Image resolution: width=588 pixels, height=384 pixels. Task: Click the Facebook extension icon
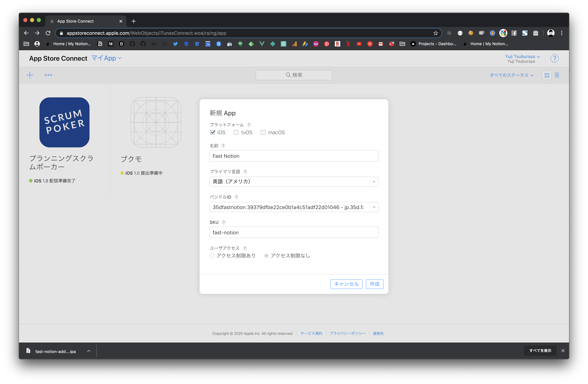pyautogui.click(x=514, y=33)
